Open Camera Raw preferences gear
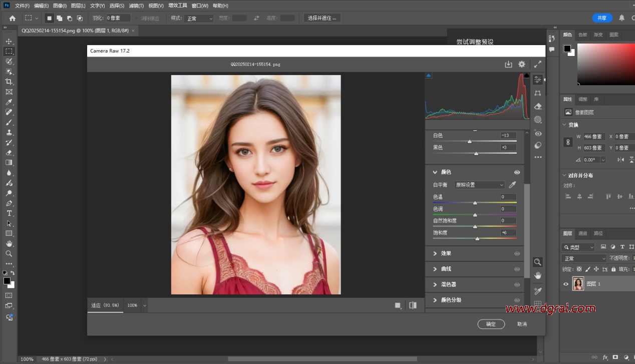The width and height of the screenshot is (635, 364). point(522,64)
